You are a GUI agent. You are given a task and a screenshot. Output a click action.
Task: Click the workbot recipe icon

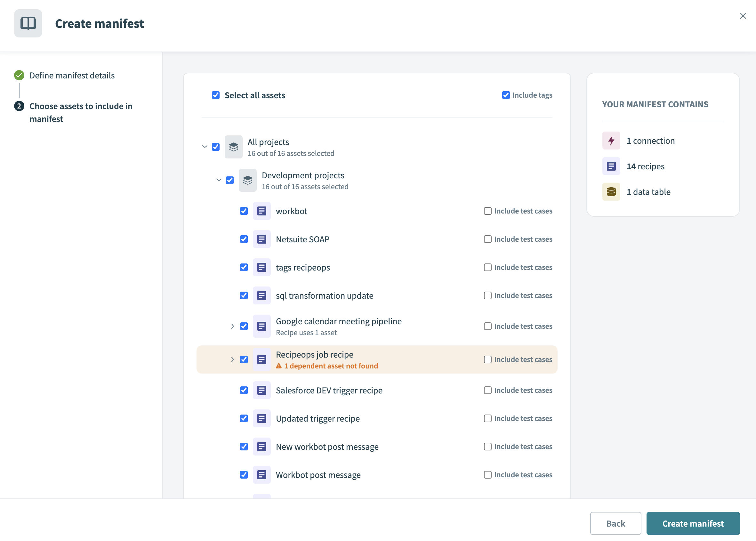tap(262, 211)
